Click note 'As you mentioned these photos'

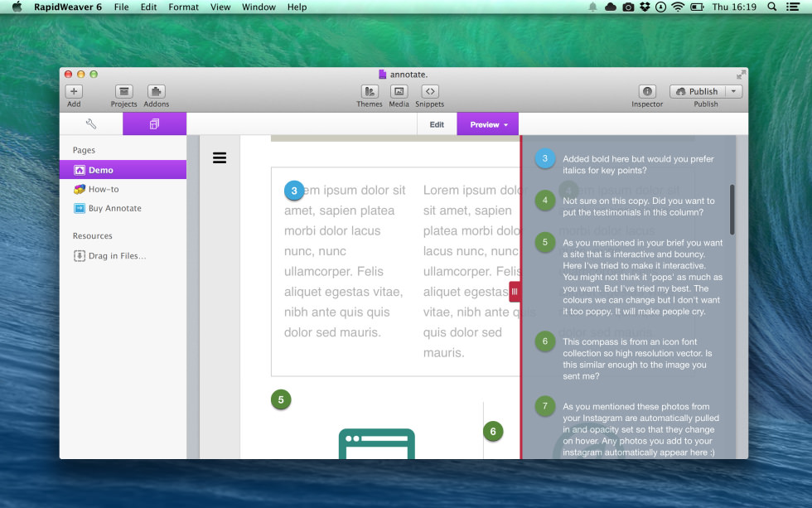(x=641, y=429)
